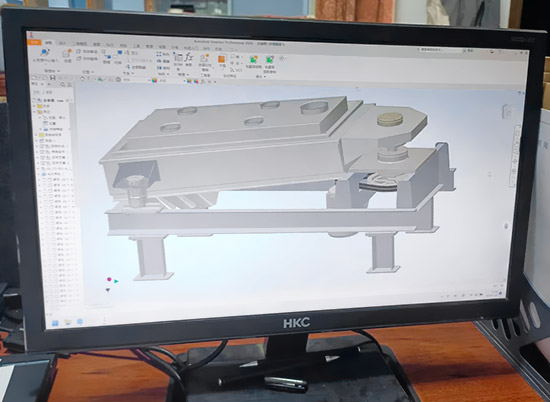Click the browser panel search icon
The width and height of the screenshot is (550, 402).
coord(63,84)
